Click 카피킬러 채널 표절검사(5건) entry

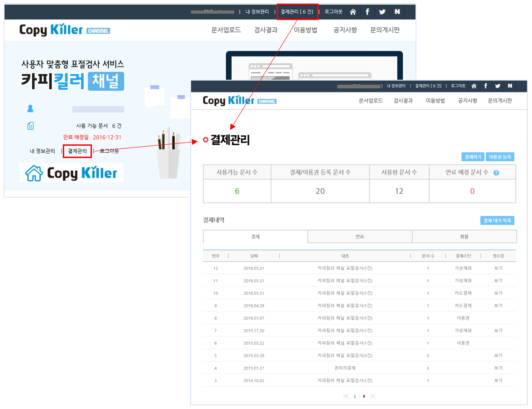point(345,355)
